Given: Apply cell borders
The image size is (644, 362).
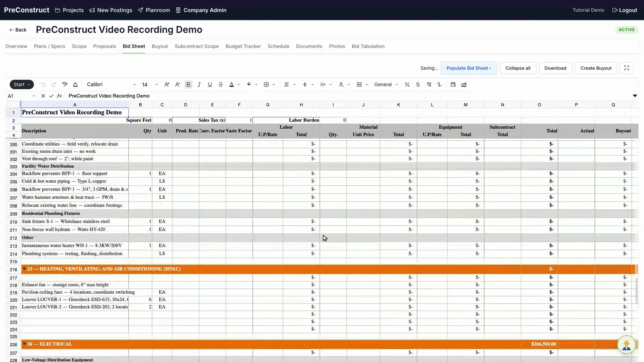Looking at the screenshot, I should tap(266, 84).
